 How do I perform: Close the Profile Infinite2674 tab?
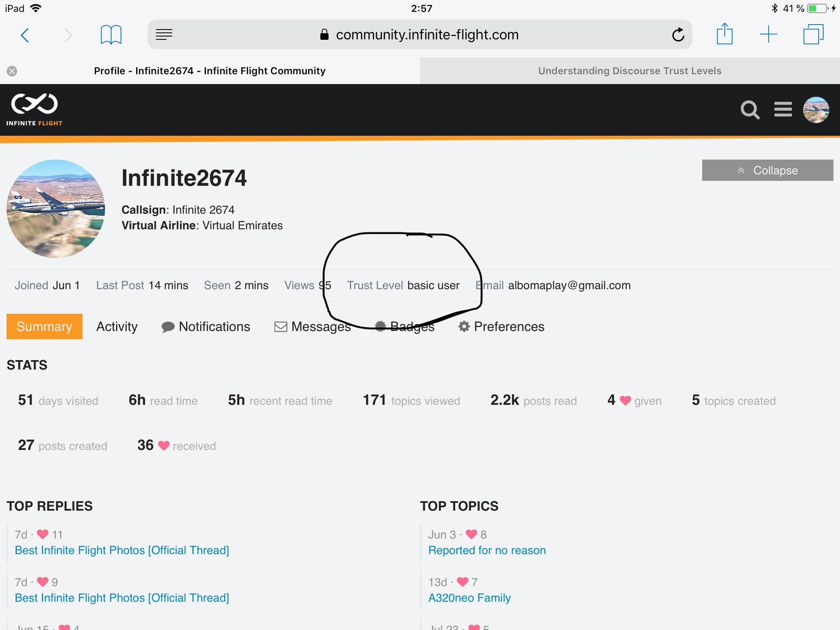[x=12, y=71]
